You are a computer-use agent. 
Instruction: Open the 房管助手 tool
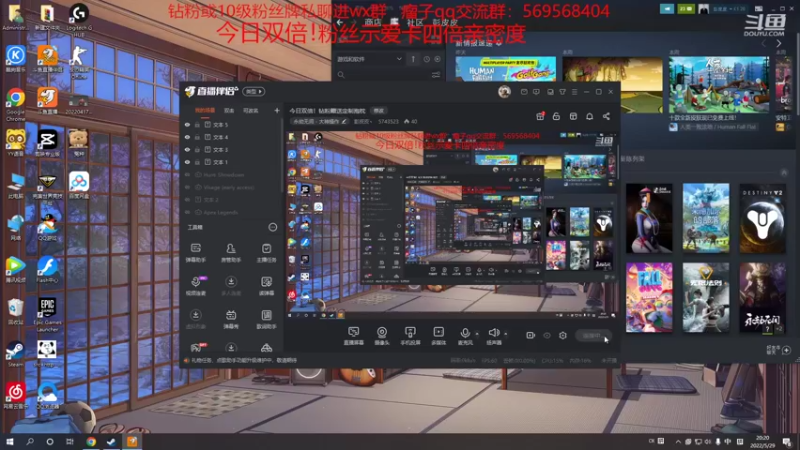(231, 252)
